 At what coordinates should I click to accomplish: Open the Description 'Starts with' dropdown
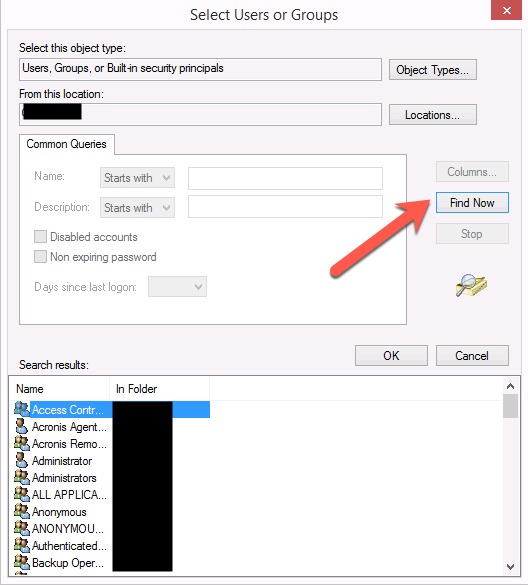pyautogui.click(x=137, y=207)
